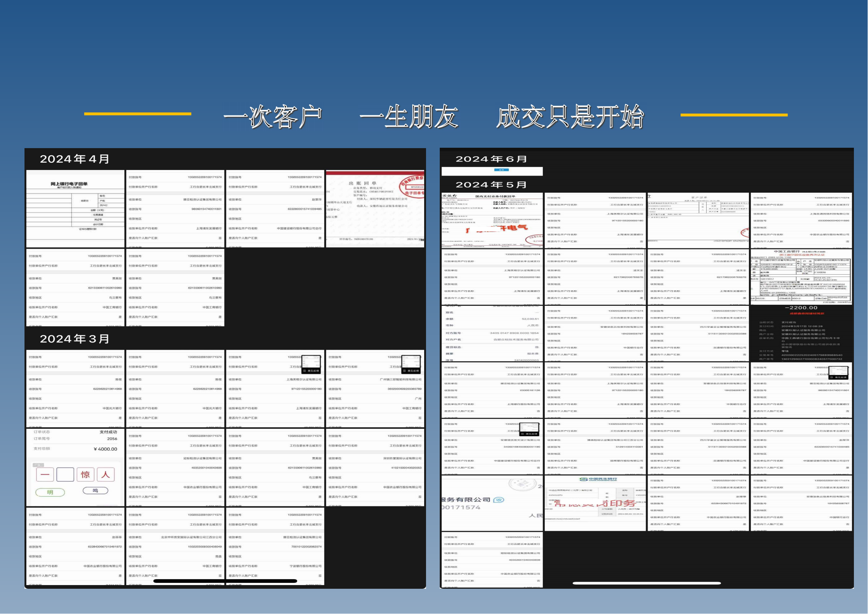Click the green 明 pill button
The width and height of the screenshot is (868, 614).
pyautogui.click(x=50, y=492)
